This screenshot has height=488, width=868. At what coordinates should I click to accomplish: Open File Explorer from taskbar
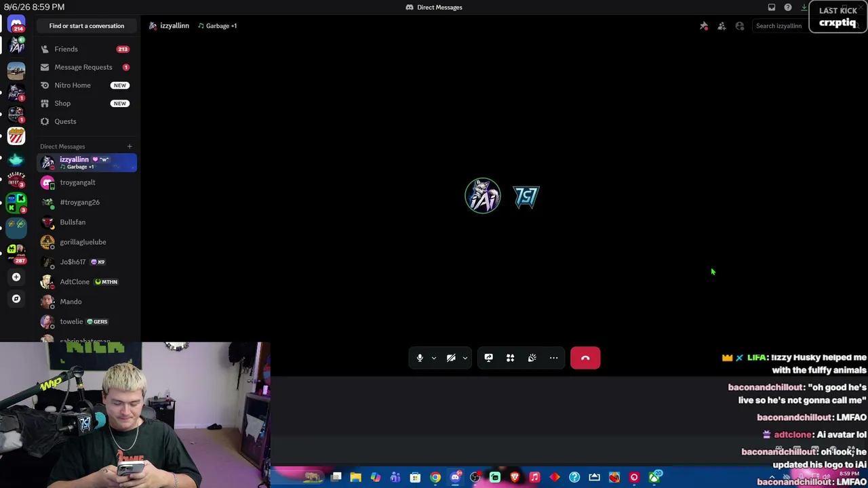pyautogui.click(x=355, y=478)
